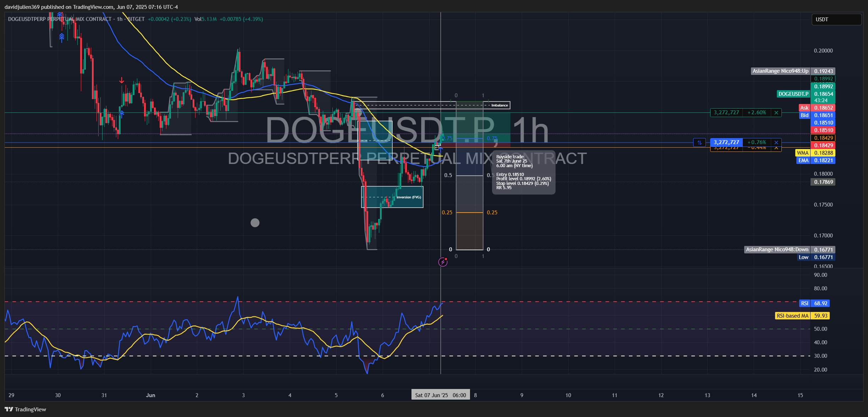Click the AsianRange Nico948:Up label
868x417 pixels.
tap(780, 71)
